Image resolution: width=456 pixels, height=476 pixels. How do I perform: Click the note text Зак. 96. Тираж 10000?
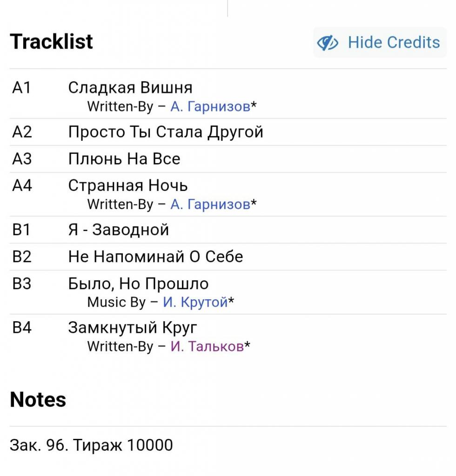pyautogui.click(x=92, y=445)
